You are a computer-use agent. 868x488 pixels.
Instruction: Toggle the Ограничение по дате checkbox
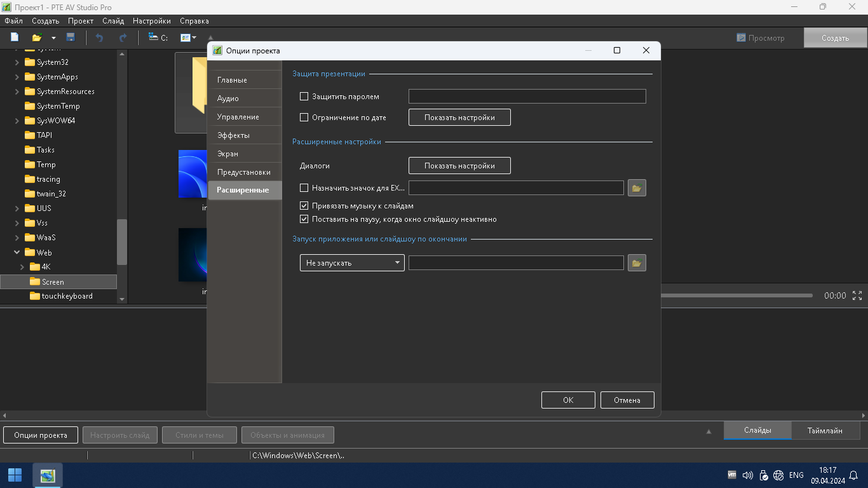coord(304,118)
